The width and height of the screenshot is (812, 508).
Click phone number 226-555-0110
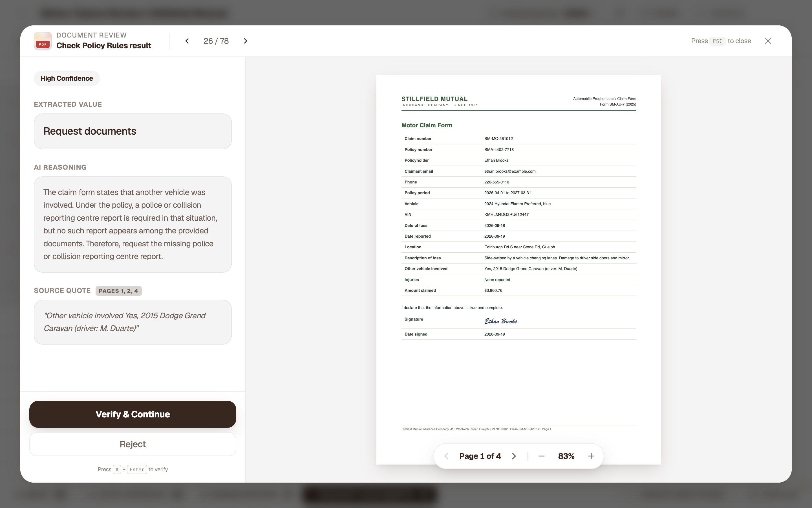497,182
